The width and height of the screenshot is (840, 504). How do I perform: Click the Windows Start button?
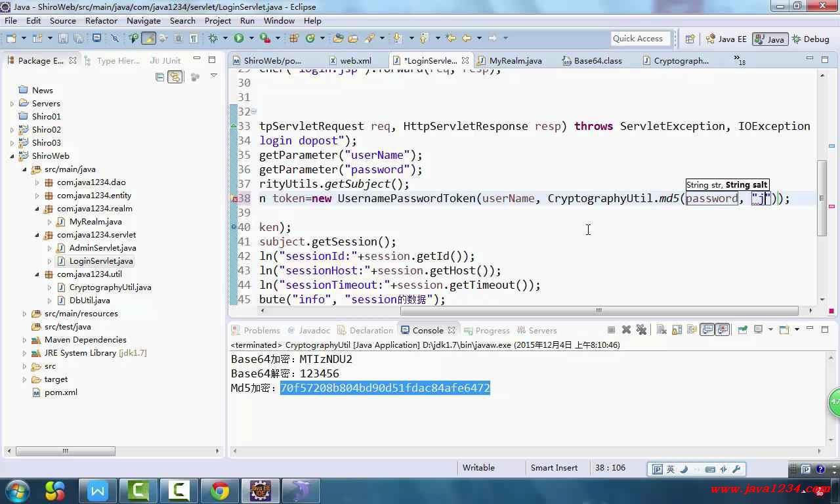(x=18, y=490)
